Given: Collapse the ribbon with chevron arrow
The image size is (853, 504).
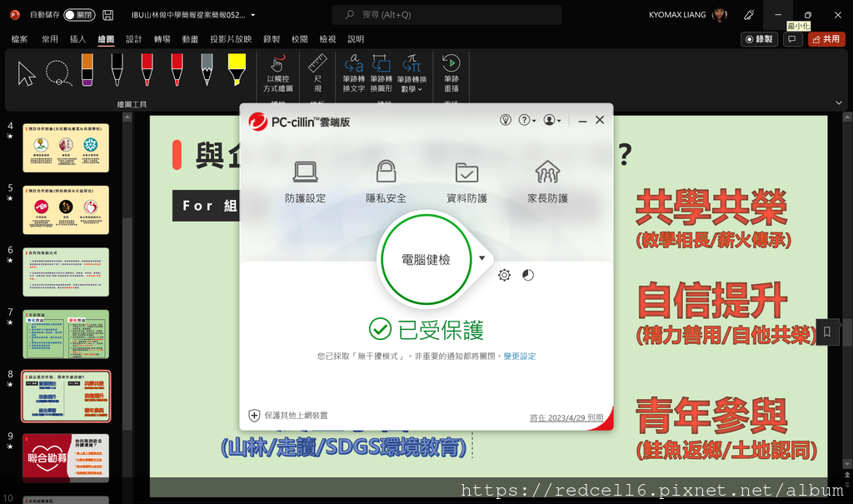Looking at the screenshot, I should pos(838,102).
